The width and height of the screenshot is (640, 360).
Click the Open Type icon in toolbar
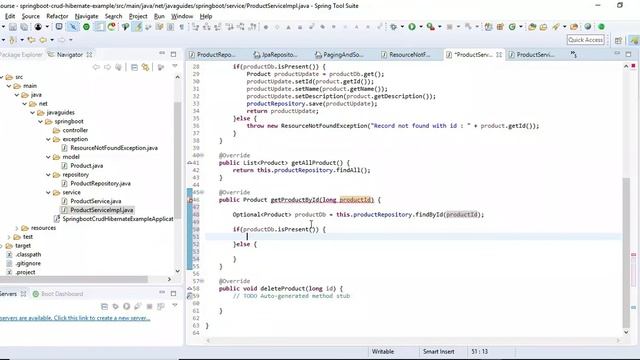click(531, 27)
